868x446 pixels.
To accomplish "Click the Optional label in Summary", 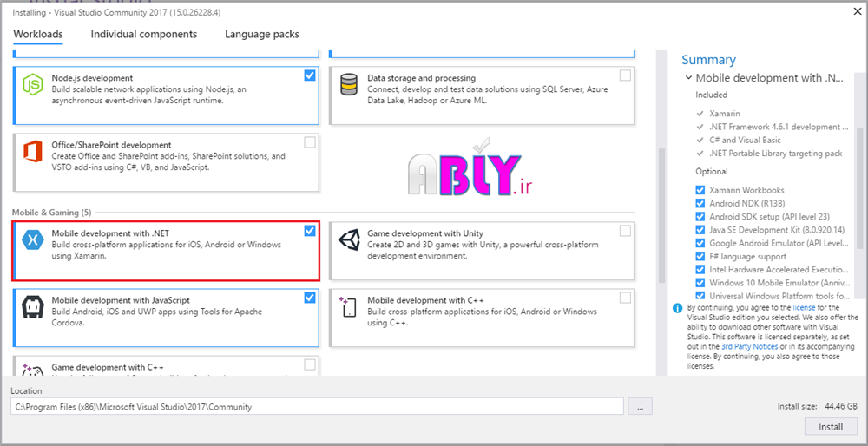I will point(712,172).
